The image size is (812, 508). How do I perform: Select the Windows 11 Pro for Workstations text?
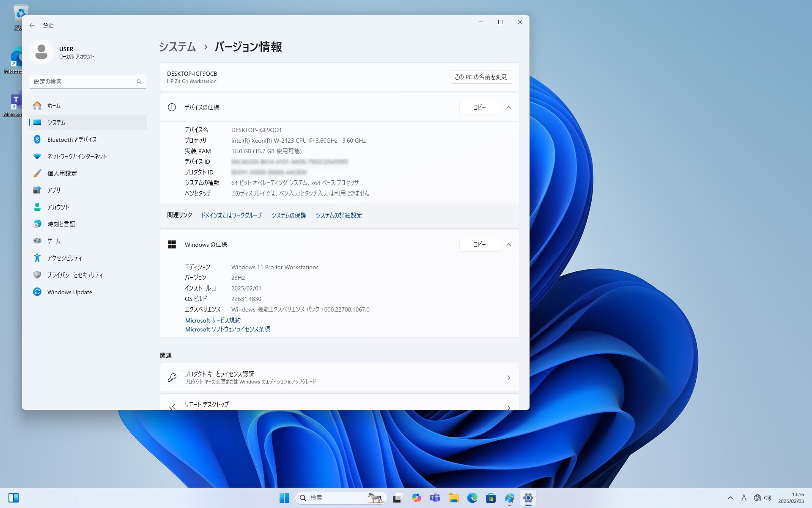275,267
